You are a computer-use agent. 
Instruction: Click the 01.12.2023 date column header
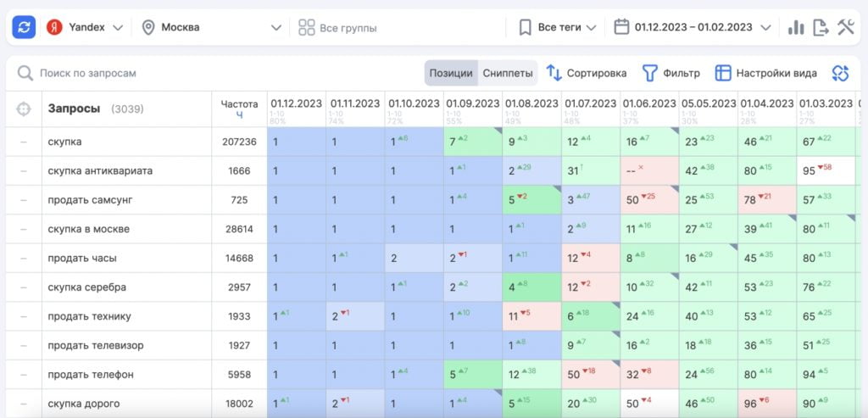point(297,103)
